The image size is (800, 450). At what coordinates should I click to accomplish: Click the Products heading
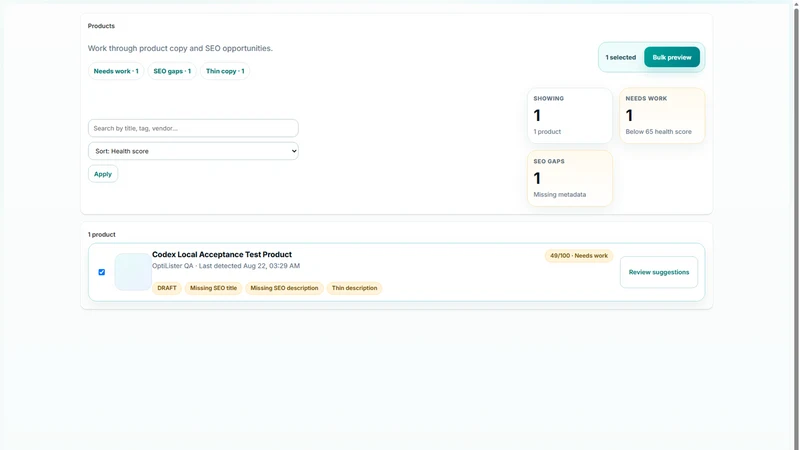pos(101,26)
